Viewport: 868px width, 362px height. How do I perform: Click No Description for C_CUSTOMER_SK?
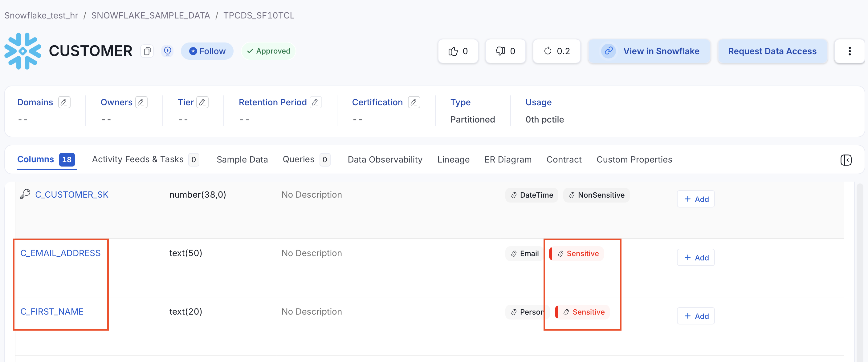point(312,195)
